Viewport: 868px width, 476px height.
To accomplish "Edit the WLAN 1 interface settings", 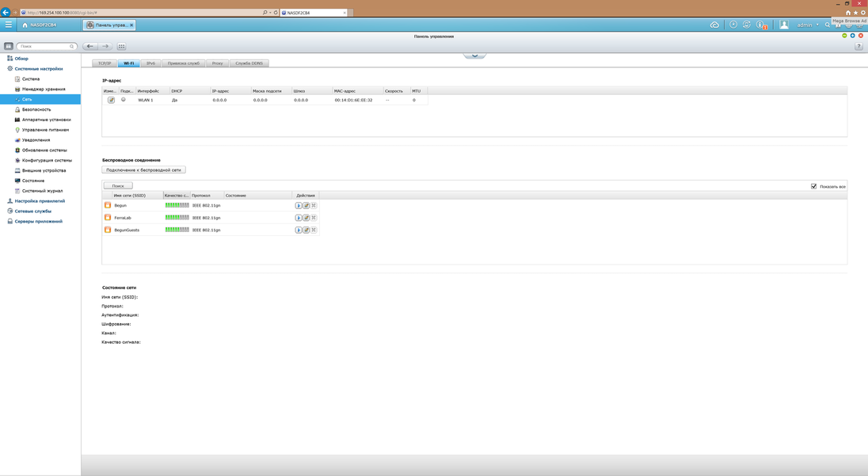I will tap(111, 101).
